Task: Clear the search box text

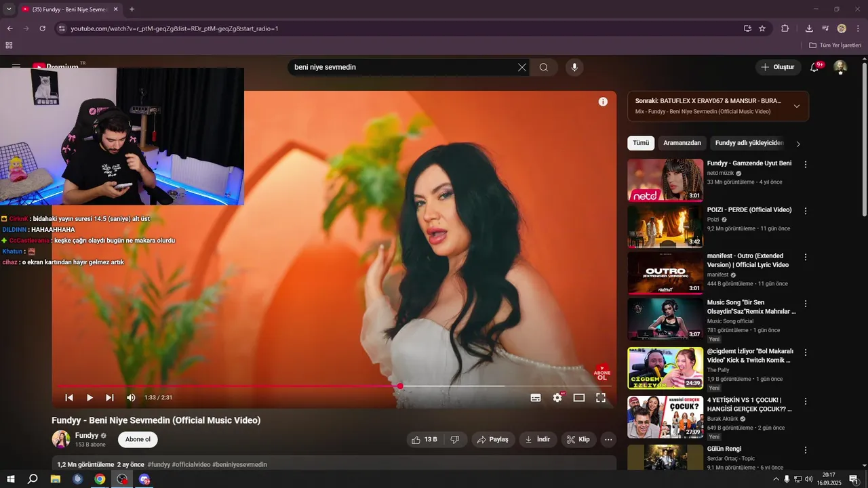Action: 522,67
